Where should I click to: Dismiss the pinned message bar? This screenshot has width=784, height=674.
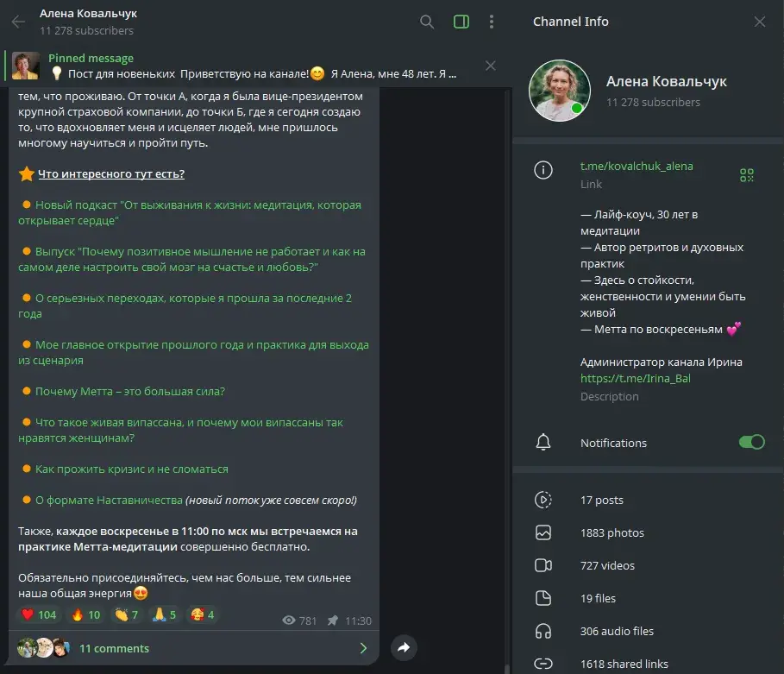(491, 66)
